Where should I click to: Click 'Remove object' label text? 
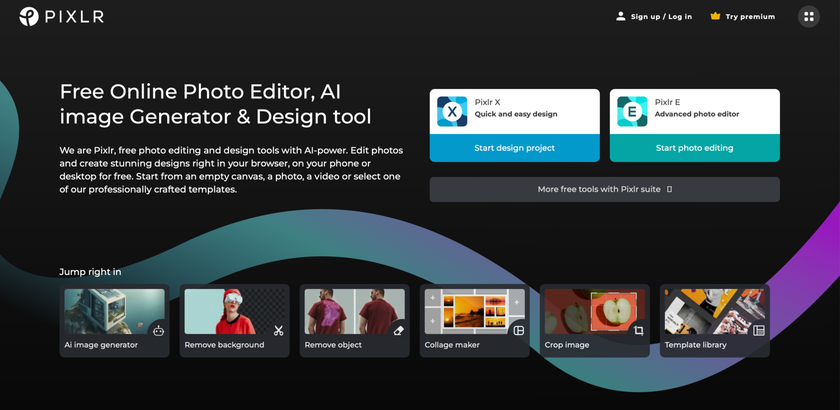(333, 345)
